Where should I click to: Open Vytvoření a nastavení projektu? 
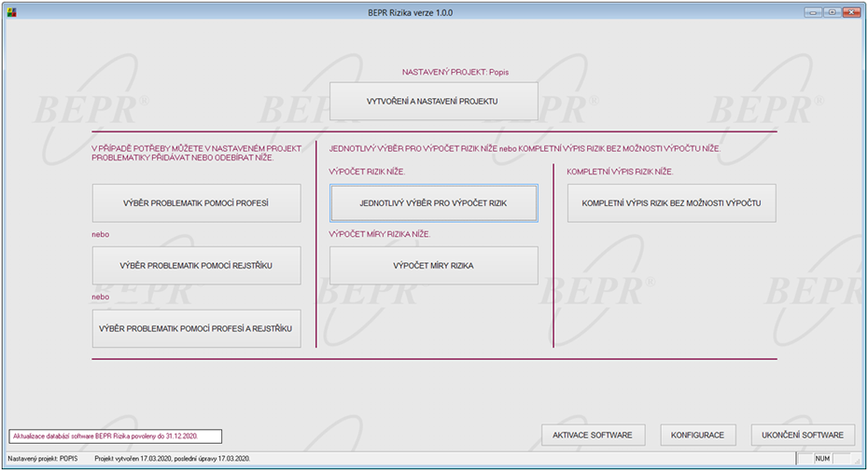coord(433,102)
